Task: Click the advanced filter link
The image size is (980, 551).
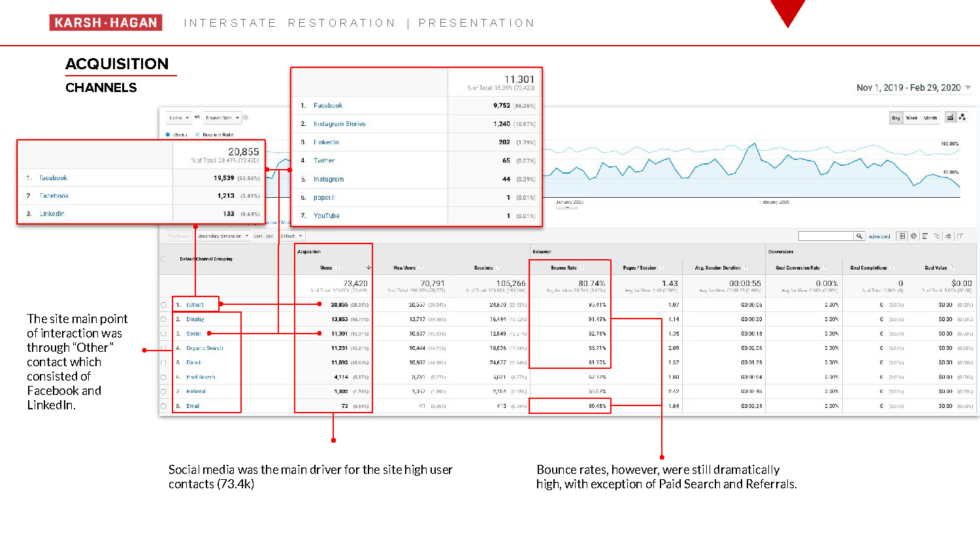Action: click(879, 236)
